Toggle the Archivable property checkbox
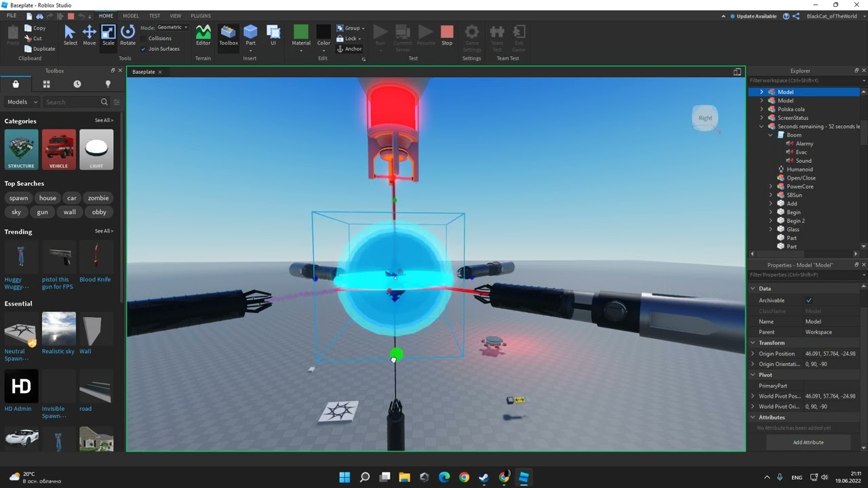Screen dimensions: 868x488 [808, 300]
